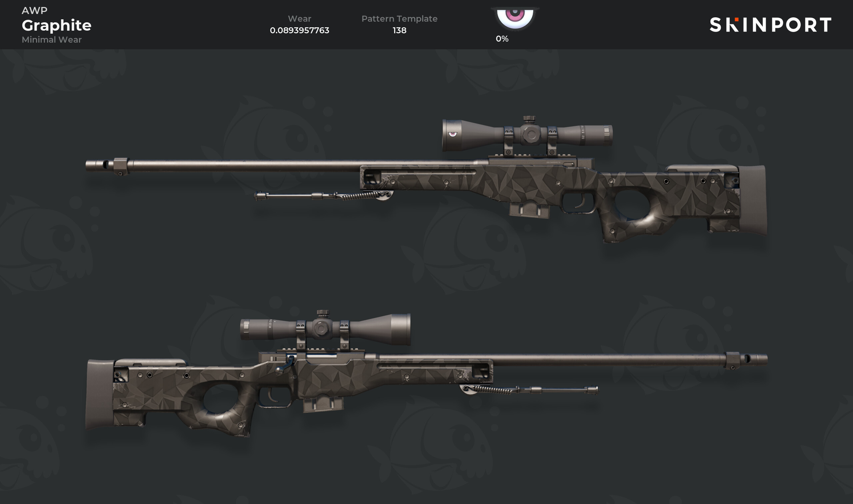The image size is (853, 504).
Task: Click the lower rifle's scope objective lens
Action: tap(401, 330)
